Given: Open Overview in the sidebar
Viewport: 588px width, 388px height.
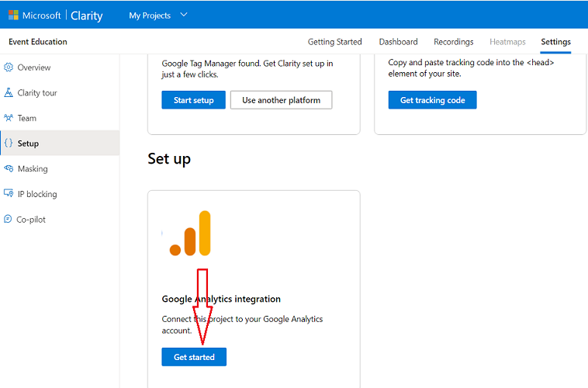Looking at the screenshot, I should (x=60, y=68).
